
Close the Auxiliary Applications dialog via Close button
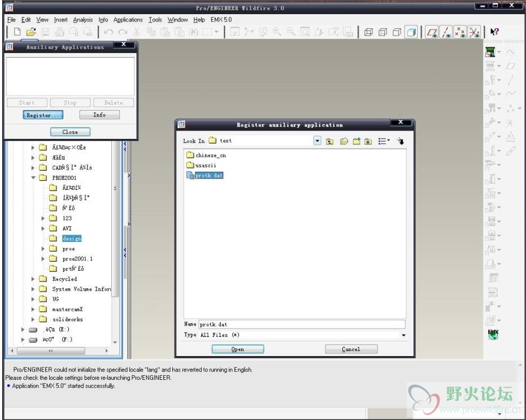[x=70, y=132]
